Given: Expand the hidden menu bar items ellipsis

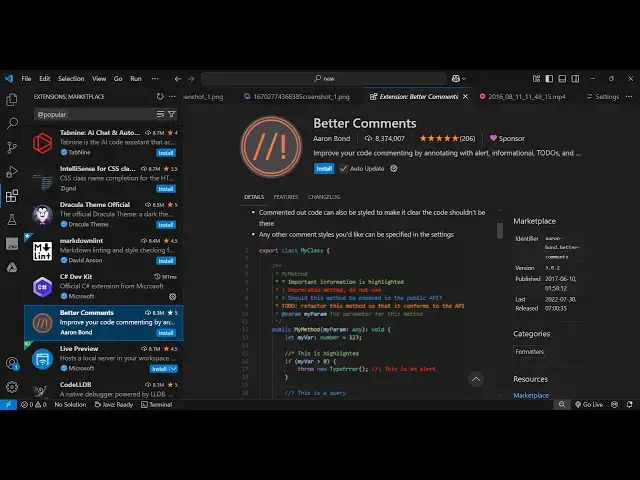Looking at the screenshot, I should (155, 78).
